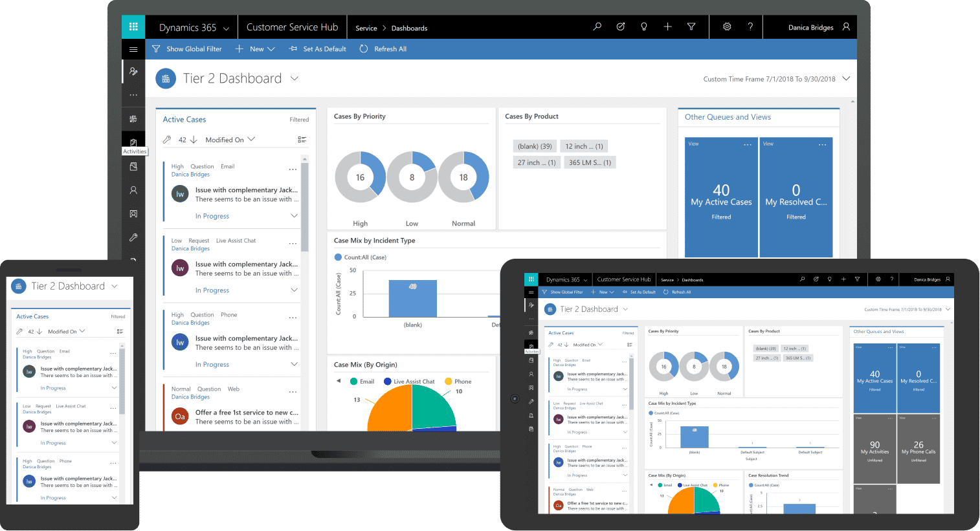Screen dimensions: 980x531
Task: Open the task flow checkmark icon on laptop
Action: tap(620, 27)
